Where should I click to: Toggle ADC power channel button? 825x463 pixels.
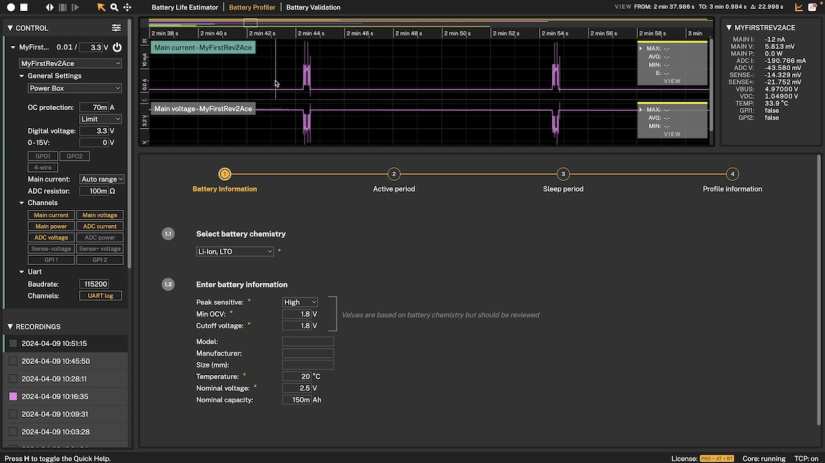tap(99, 237)
